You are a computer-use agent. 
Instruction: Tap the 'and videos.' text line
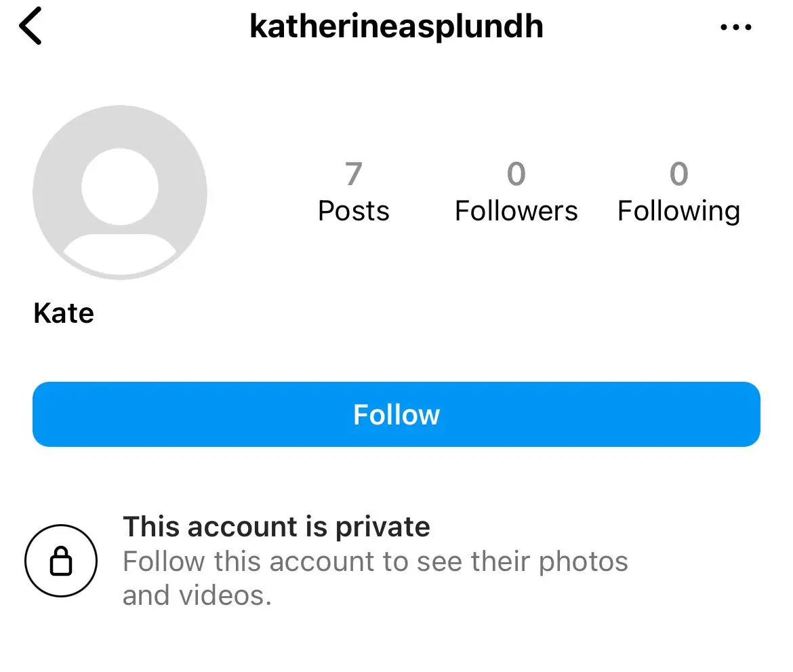click(x=197, y=595)
